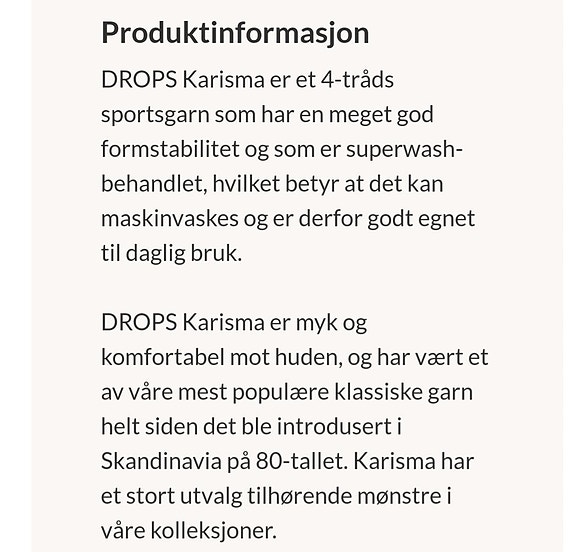Click the word "sportsgarn"
This screenshot has width=575, height=552.
(155, 115)
